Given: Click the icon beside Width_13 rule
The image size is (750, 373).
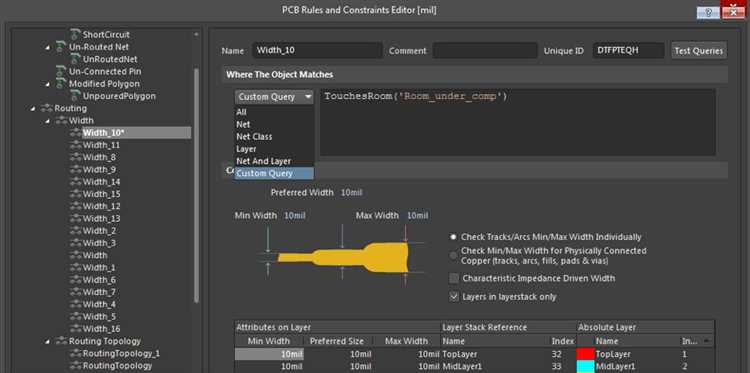Looking at the screenshot, I should pos(76,219).
